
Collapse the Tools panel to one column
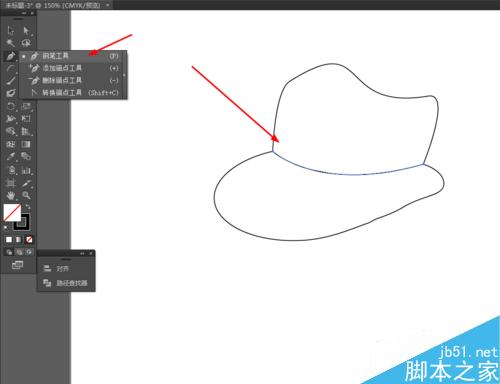(24, 13)
